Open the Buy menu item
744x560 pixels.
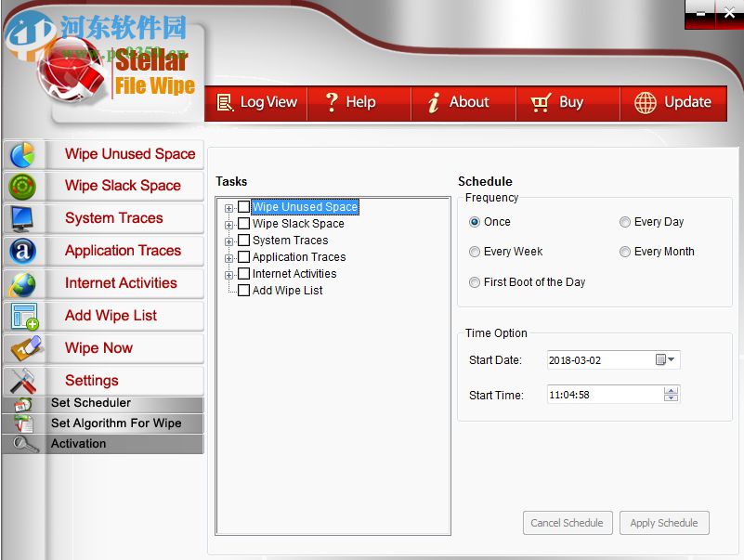point(568,102)
